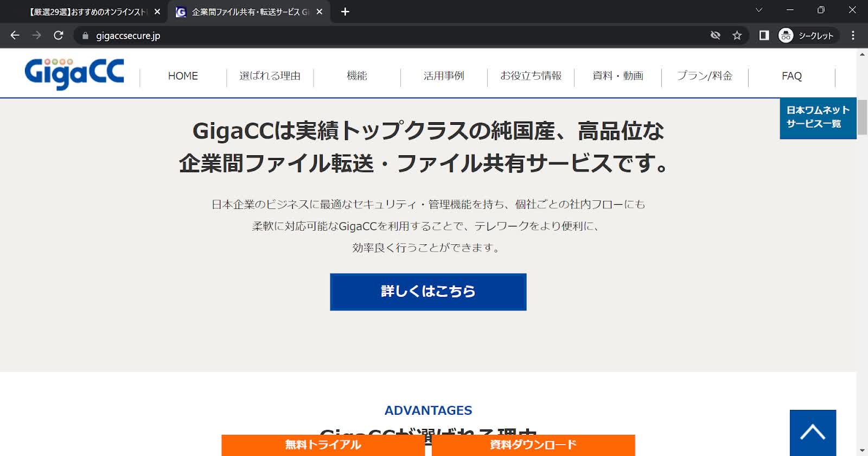Go back with the browser back arrow
This screenshot has width=868, height=456.
(15, 35)
